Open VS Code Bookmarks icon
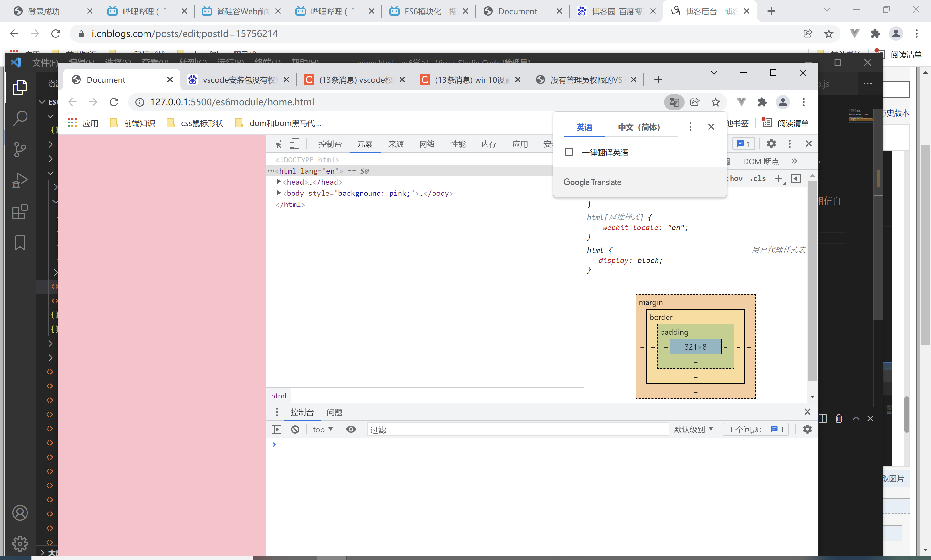 (x=20, y=243)
